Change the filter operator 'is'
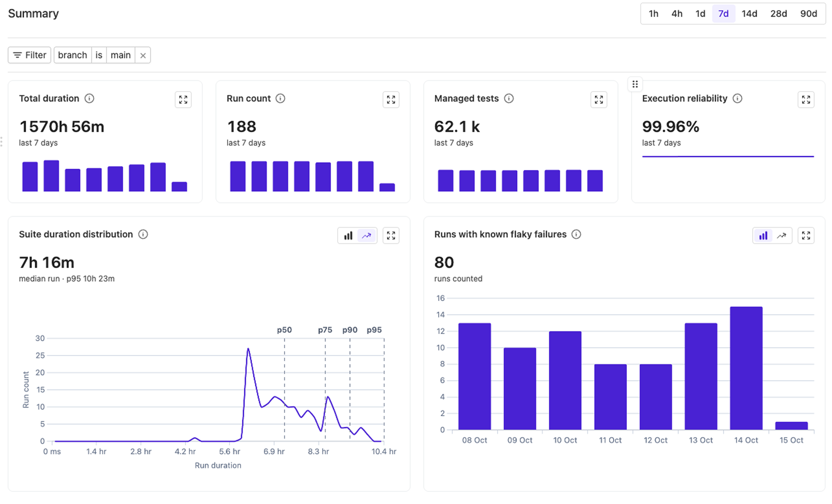 (99, 55)
